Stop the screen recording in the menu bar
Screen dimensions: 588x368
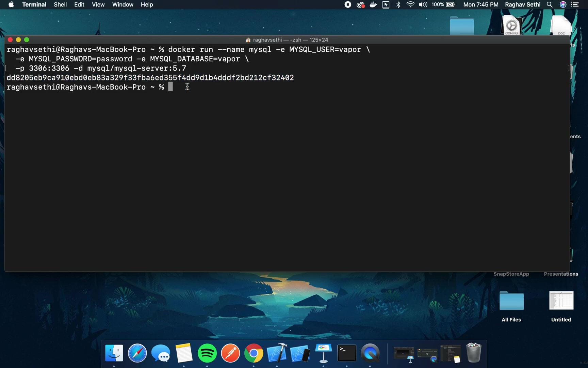[x=347, y=4]
